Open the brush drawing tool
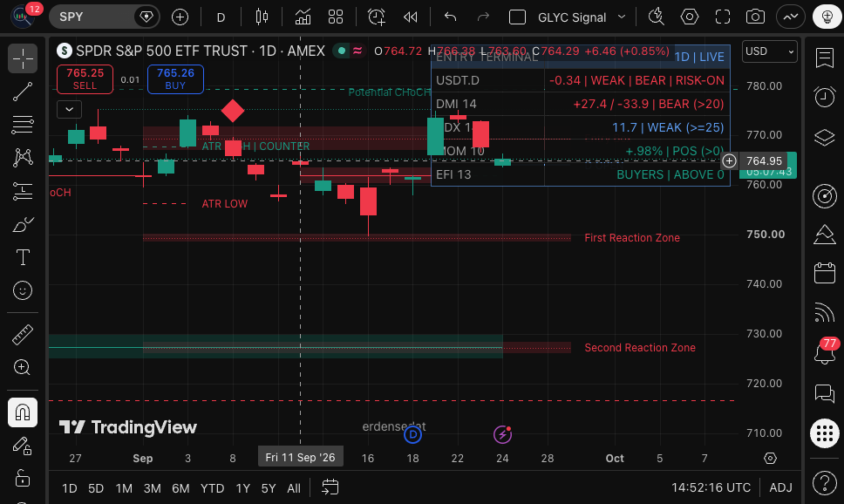 click(x=23, y=225)
